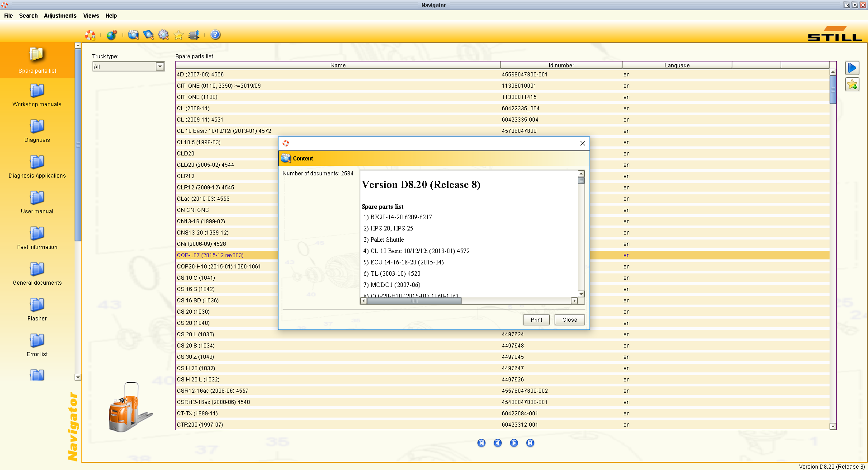Viewport: 868px width, 470px height.
Task: Open the File menu
Action: pyautogui.click(x=9, y=16)
